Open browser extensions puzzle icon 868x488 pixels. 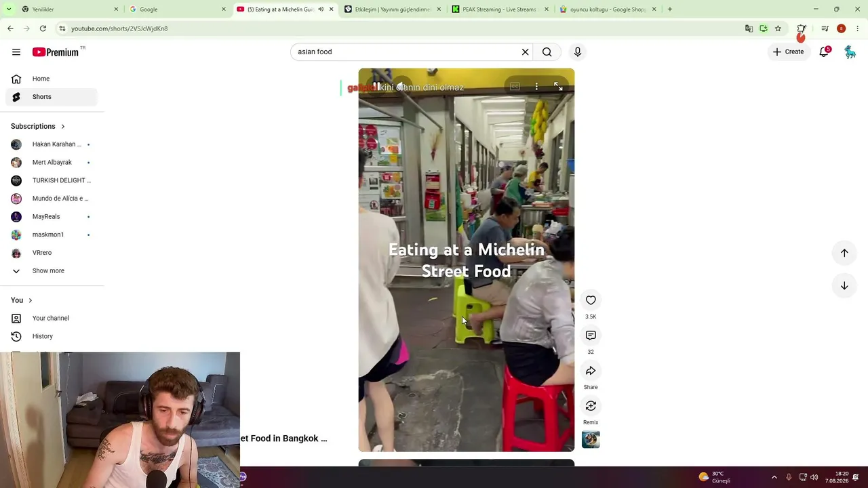(802, 28)
